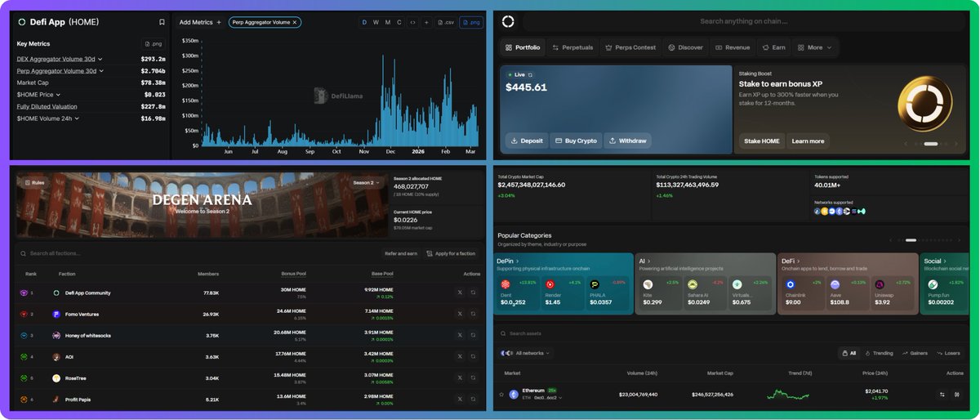Click the refresh icon next to Live
Viewport: 980px width, 420px height.
pos(530,74)
